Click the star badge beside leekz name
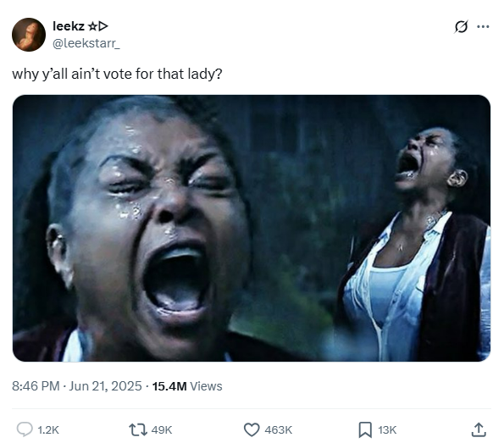This screenshot has height=443, width=504. tap(92, 26)
